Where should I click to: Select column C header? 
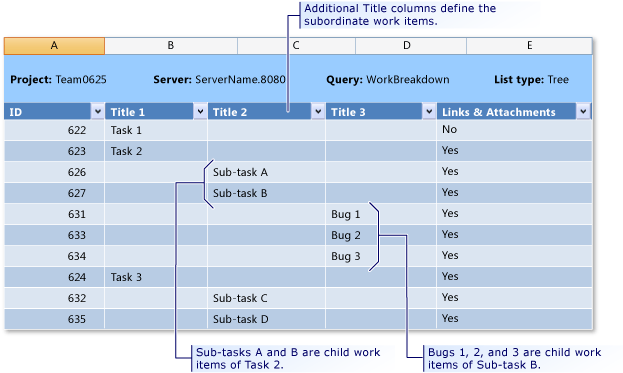pyautogui.click(x=296, y=46)
